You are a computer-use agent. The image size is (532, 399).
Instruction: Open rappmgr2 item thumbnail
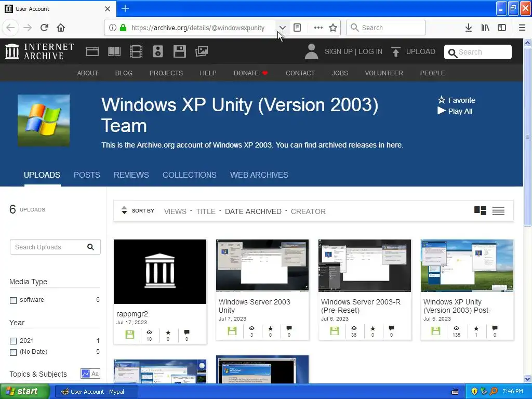tap(160, 271)
